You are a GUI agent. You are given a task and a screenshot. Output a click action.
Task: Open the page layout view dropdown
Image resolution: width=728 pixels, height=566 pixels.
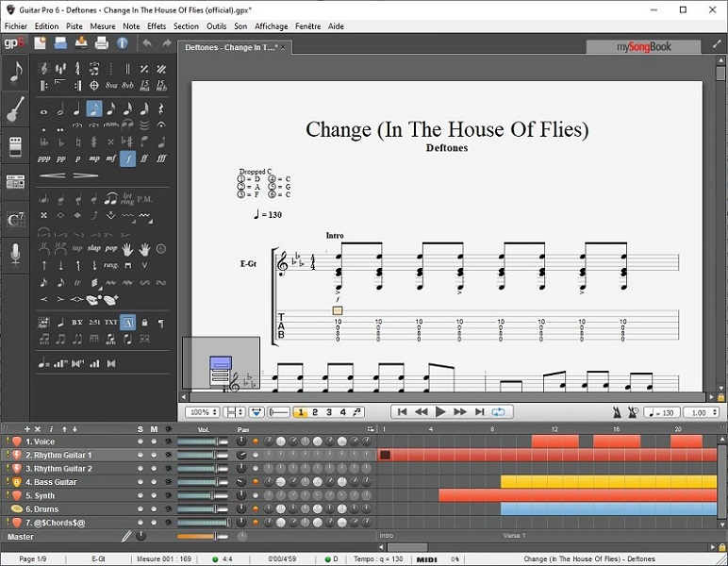[234, 412]
